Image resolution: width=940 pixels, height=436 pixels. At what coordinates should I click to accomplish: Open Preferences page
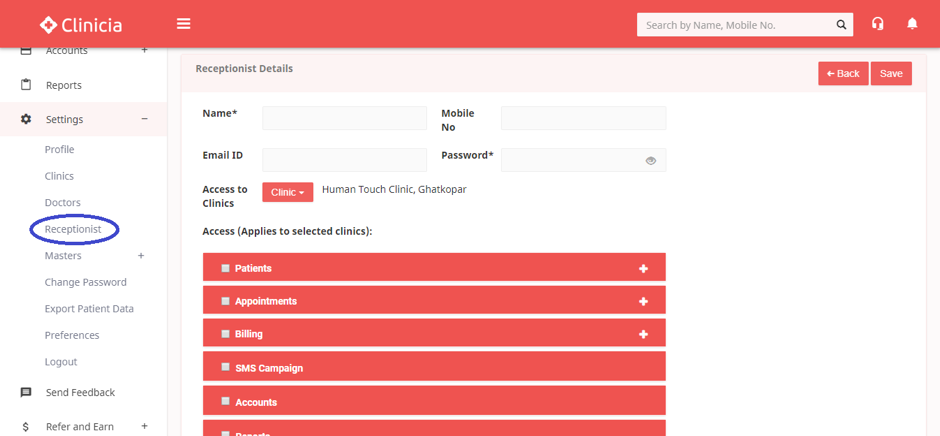72,335
